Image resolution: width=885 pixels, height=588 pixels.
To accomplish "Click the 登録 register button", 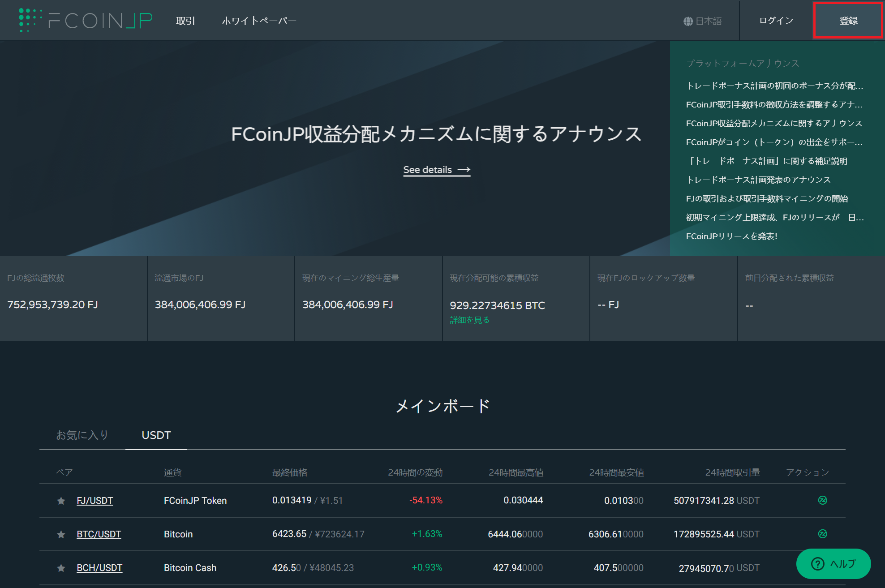I will tap(848, 21).
